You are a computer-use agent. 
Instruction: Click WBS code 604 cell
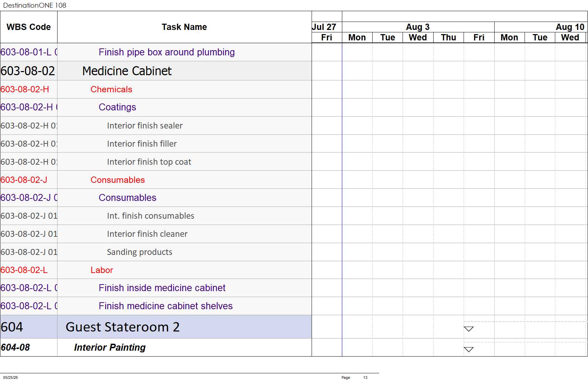coord(29,327)
